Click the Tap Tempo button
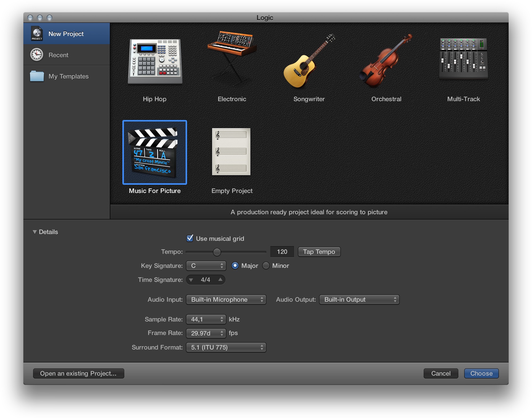Screen dimensions: 532x418 tap(319, 252)
